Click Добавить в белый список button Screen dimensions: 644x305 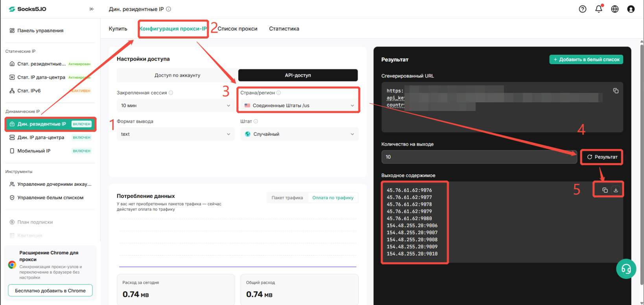tap(586, 59)
